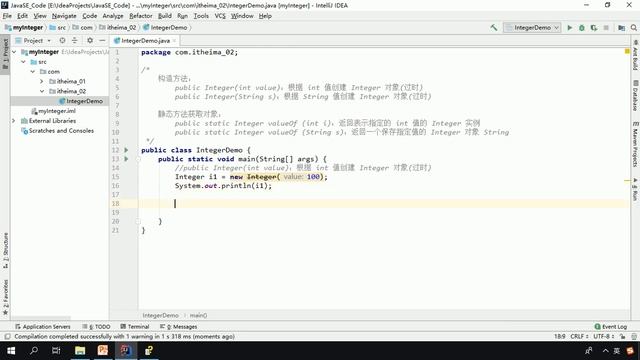Screen dimensions: 640x360
Task: Click the line:column position indicator 18:9
Action: [x=560, y=336]
